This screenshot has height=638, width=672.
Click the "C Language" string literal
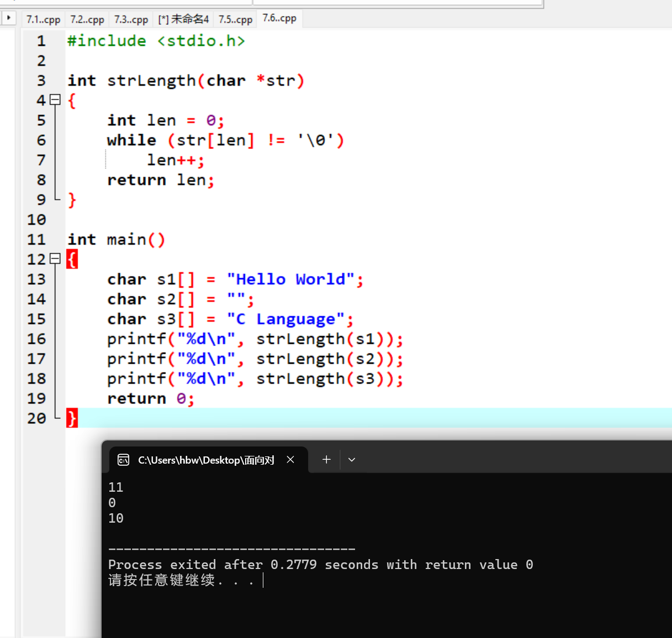pos(285,319)
